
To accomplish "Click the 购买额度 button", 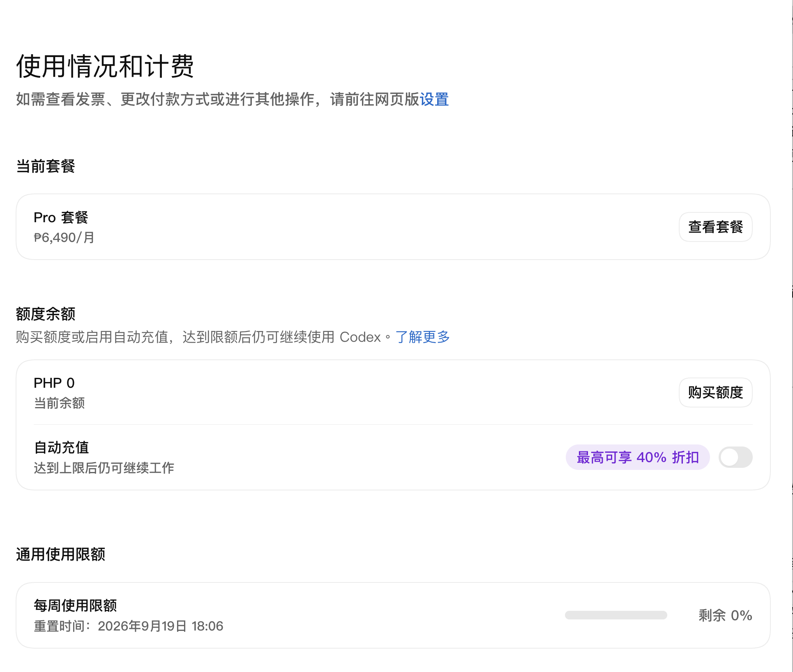I will pos(715,392).
